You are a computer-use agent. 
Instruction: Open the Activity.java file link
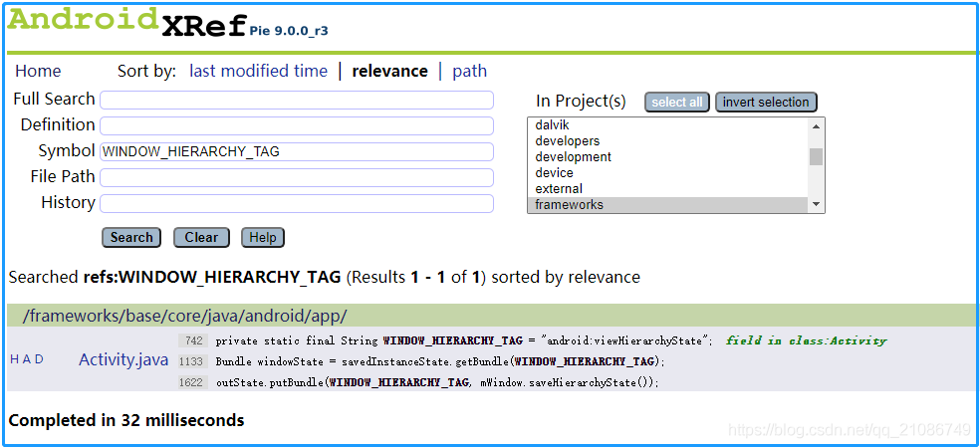[123, 360]
